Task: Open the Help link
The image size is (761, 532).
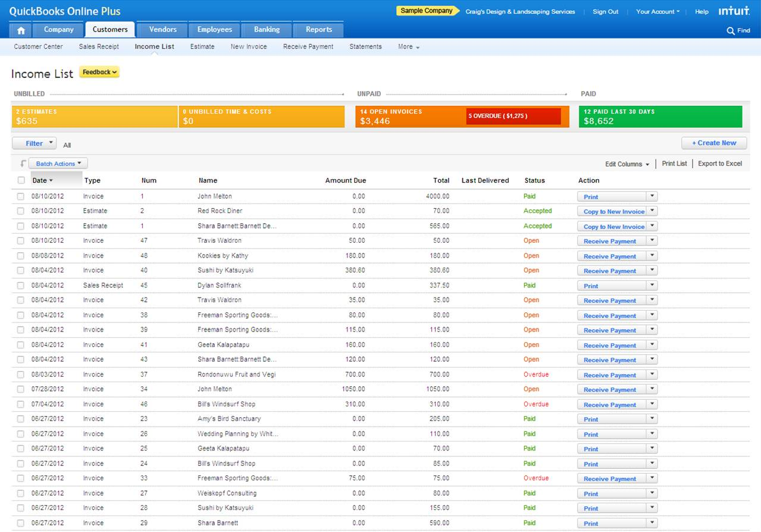Action: coord(702,11)
